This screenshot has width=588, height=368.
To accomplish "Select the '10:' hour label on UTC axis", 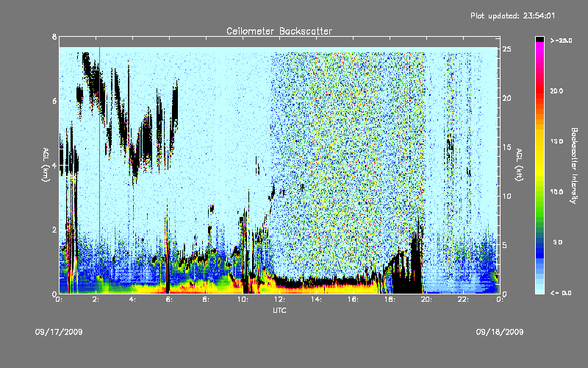I will click(243, 300).
